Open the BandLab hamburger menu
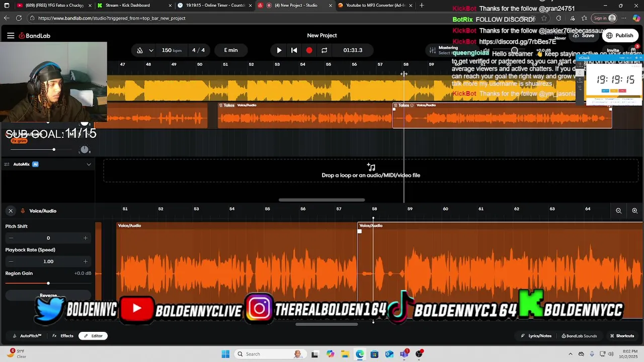 pyautogui.click(x=11, y=36)
